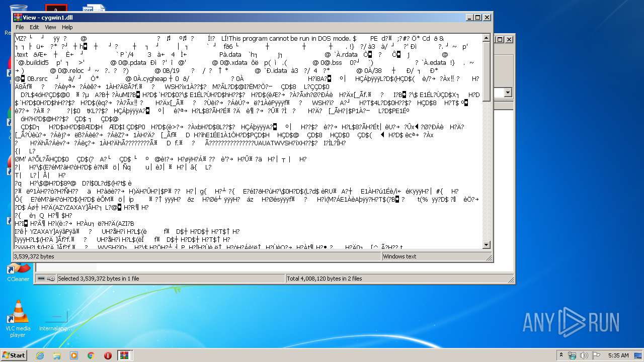
Task: Open the Help menu
Action: 67,27
